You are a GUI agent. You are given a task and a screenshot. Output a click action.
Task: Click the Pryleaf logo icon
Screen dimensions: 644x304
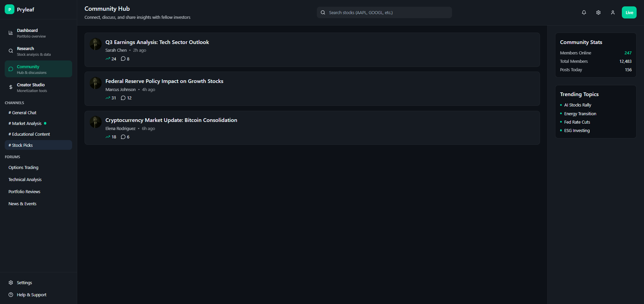click(x=9, y=9)
